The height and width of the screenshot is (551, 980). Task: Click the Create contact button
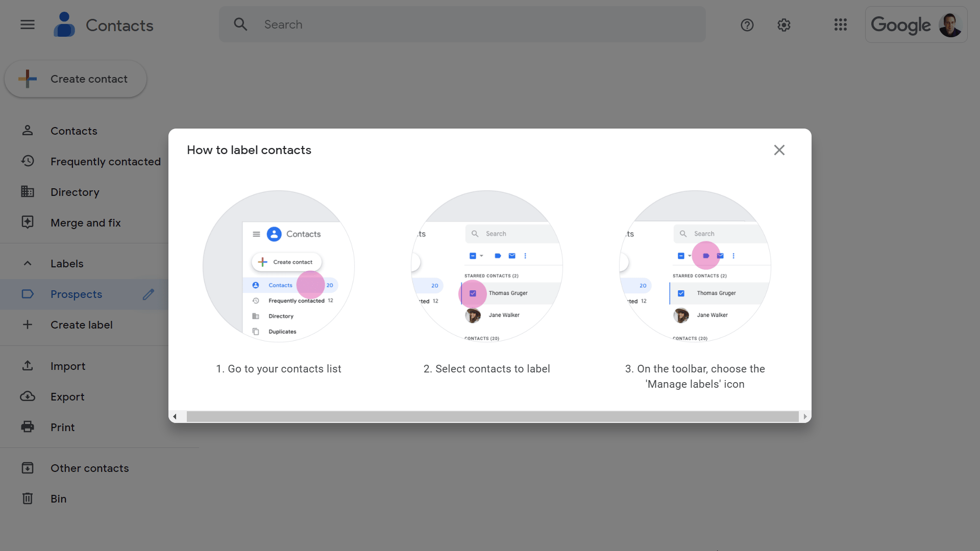click(x=76, y=79)
